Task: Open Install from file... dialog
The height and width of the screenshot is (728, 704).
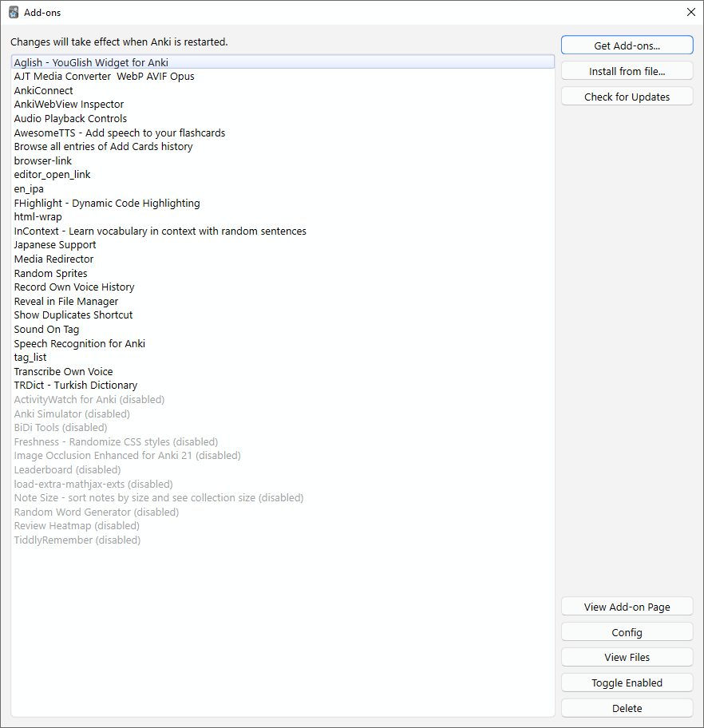Action: pyautogui.click(x=627, y=71)
